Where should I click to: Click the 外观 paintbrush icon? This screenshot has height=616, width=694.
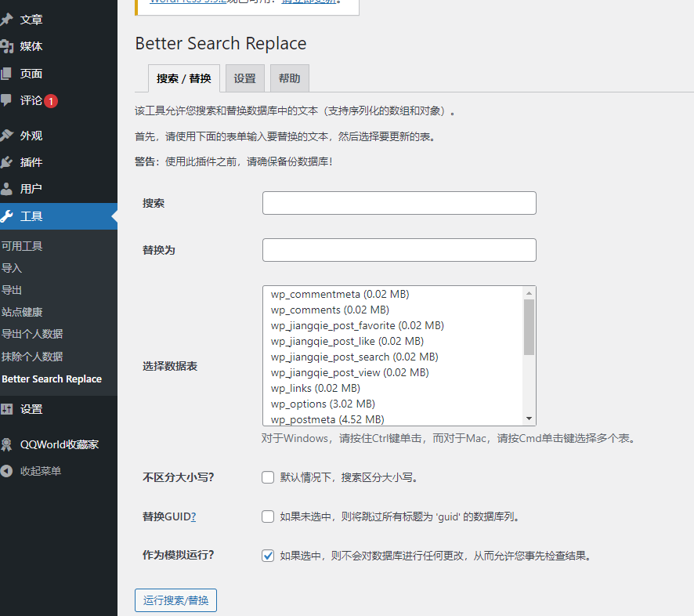click(x=7, y=136)
